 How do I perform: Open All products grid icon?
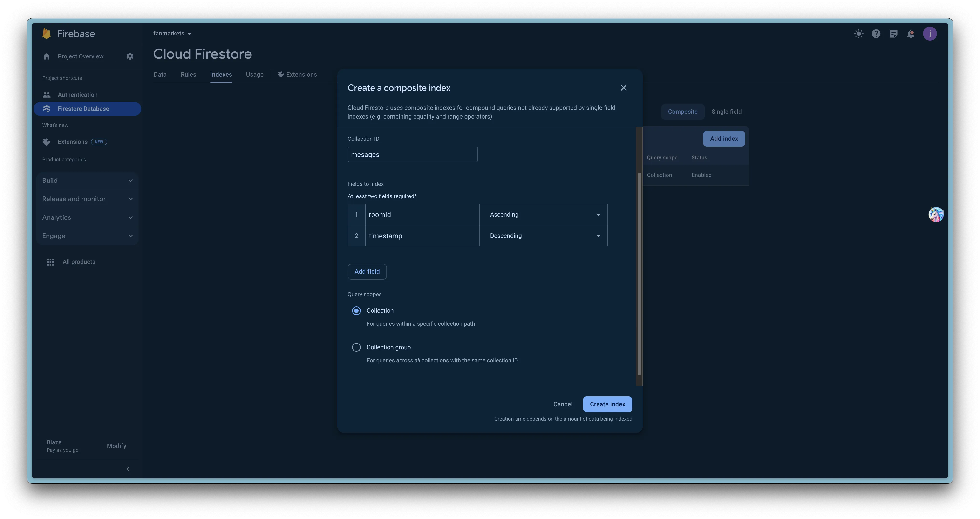coord(50,262)
